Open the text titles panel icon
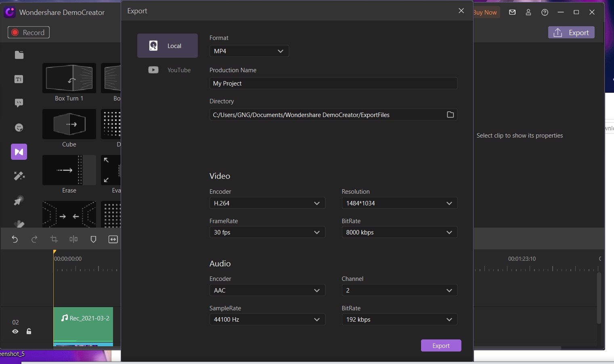Screen dimensions: 614x364 [19, 79]
